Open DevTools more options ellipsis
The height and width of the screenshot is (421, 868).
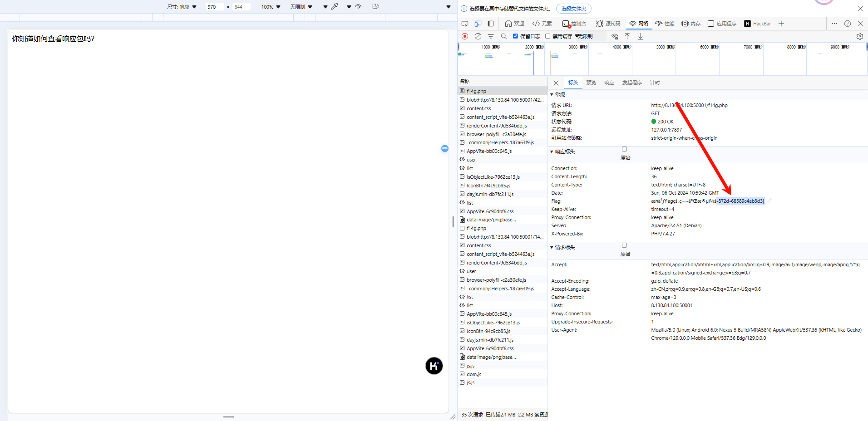pos(834,24)
